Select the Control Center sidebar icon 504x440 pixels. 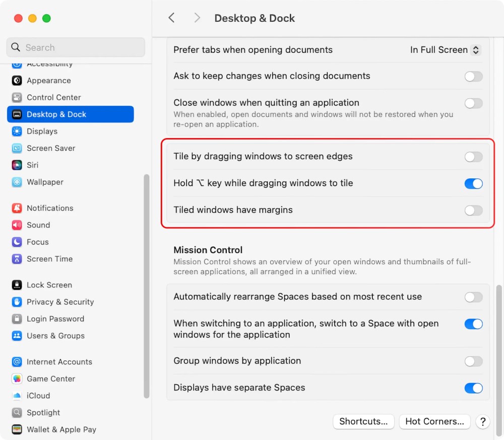click(17, 97)
